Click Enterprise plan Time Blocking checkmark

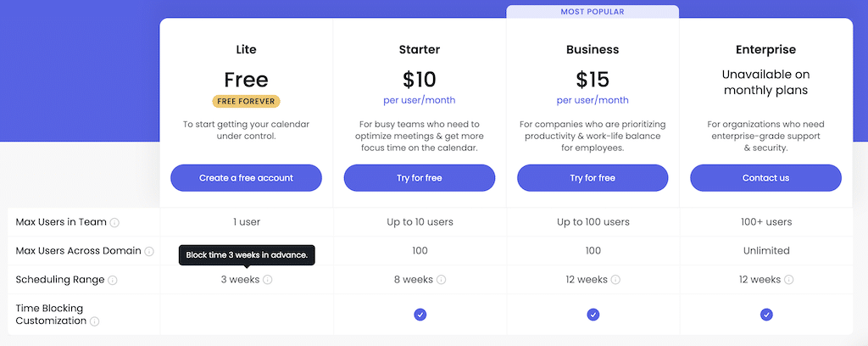coord(766,315)
